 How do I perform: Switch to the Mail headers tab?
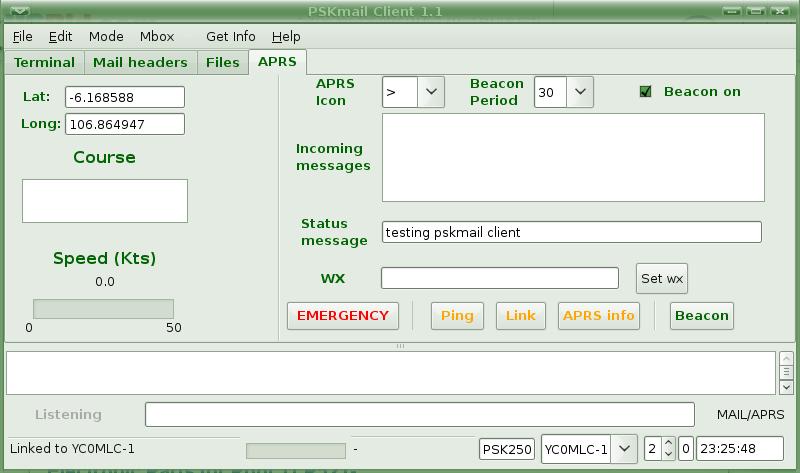pos(140,62)
